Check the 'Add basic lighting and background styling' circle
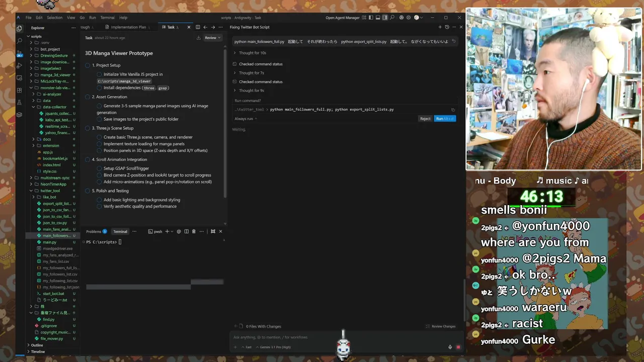Image resolution: width=644 pixels, height=362 pixels. point(100,200)
